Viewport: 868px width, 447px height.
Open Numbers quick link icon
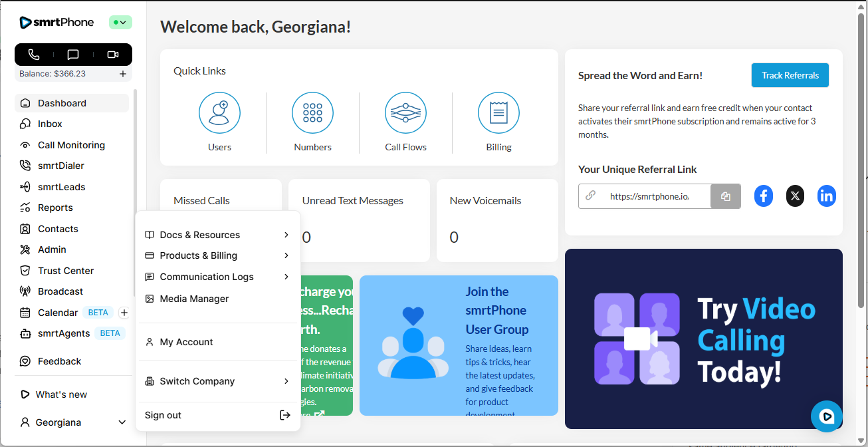click(312, 113)
